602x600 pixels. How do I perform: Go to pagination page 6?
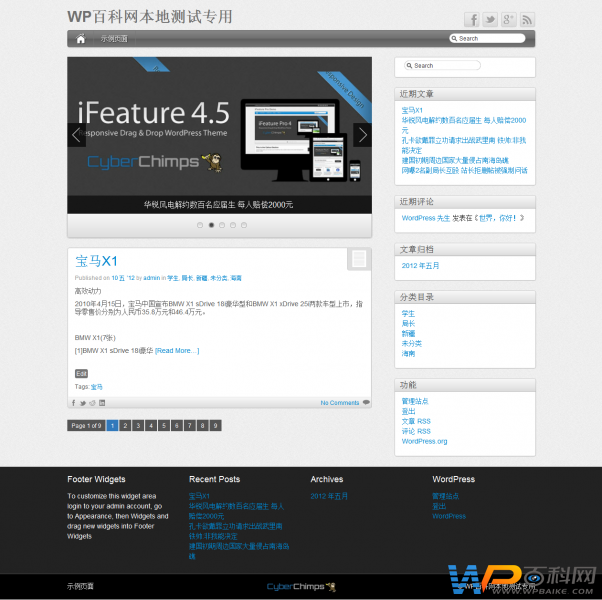click(177, 425)
